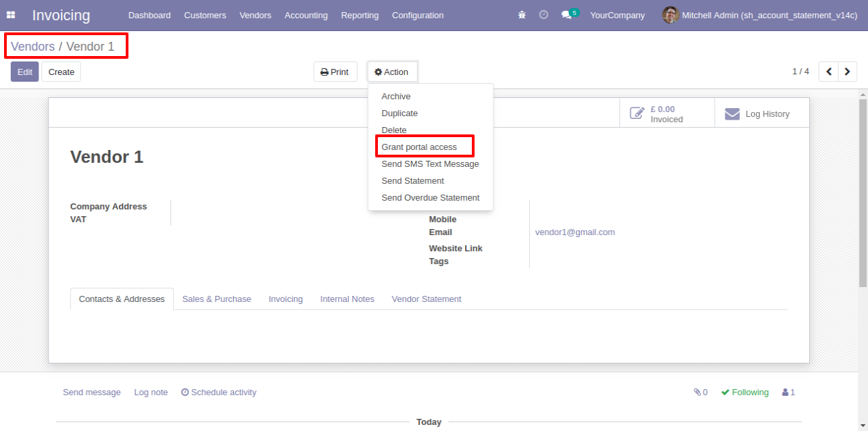
Task: Open the activities clock icon
Action: click(x=544, y=15)
